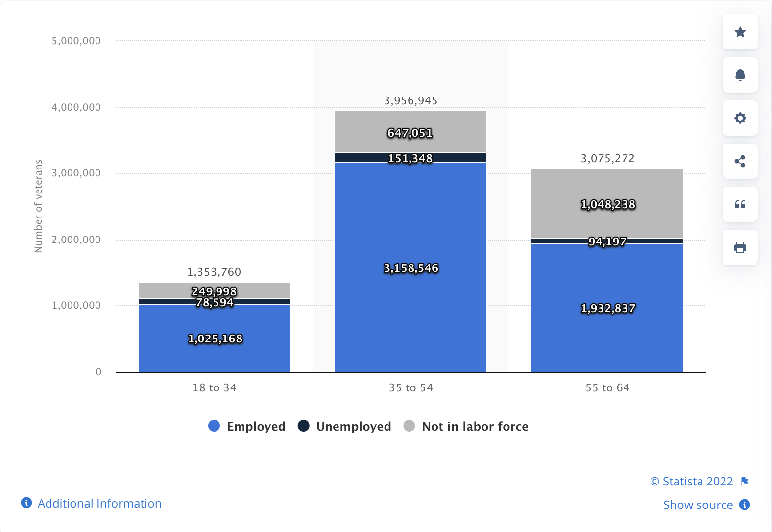
Task: Click info icon beside Additional Information
Action: pos(26,503)
